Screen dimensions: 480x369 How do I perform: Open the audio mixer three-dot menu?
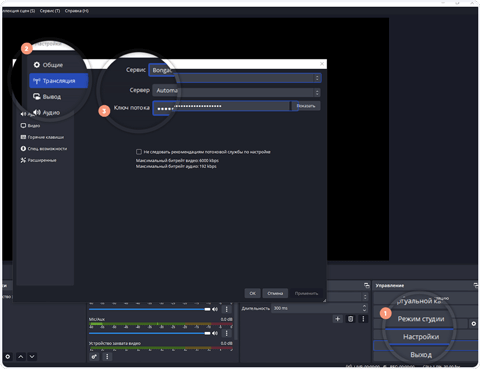tap(107, 357)
